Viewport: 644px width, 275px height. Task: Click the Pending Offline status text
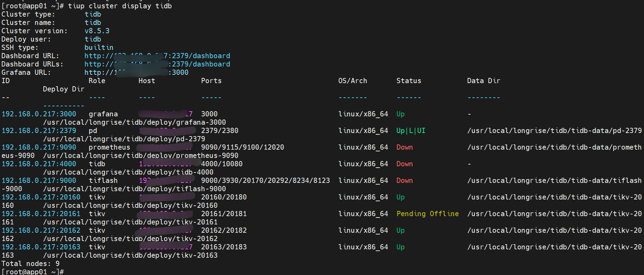(x=427, y=214)
